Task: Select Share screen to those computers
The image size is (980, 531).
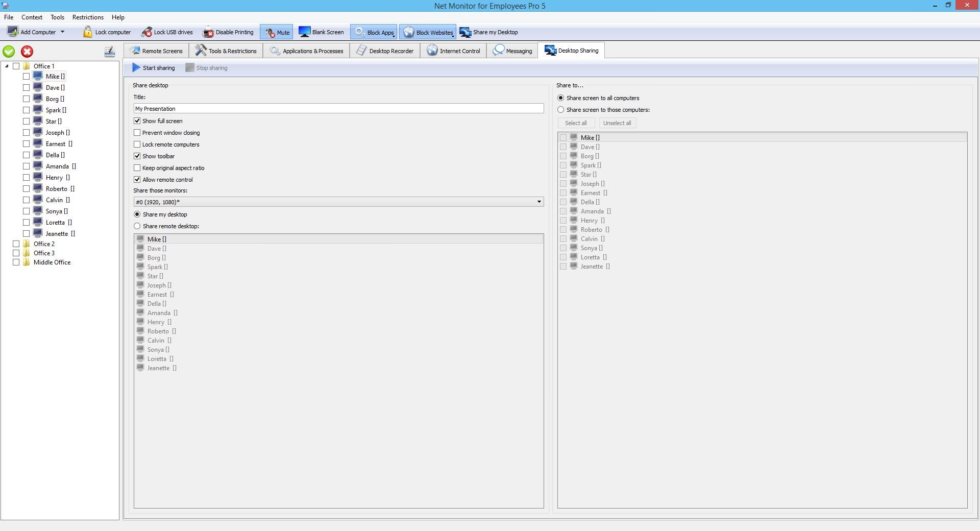Action: (561, 110)
